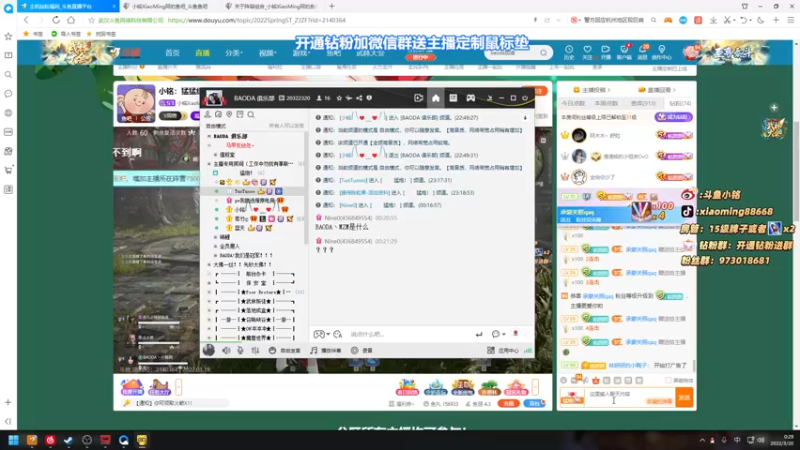Screen dimensions: 800x450
Task: Click the Douyu header search magnifier
Action: point(543,53)
